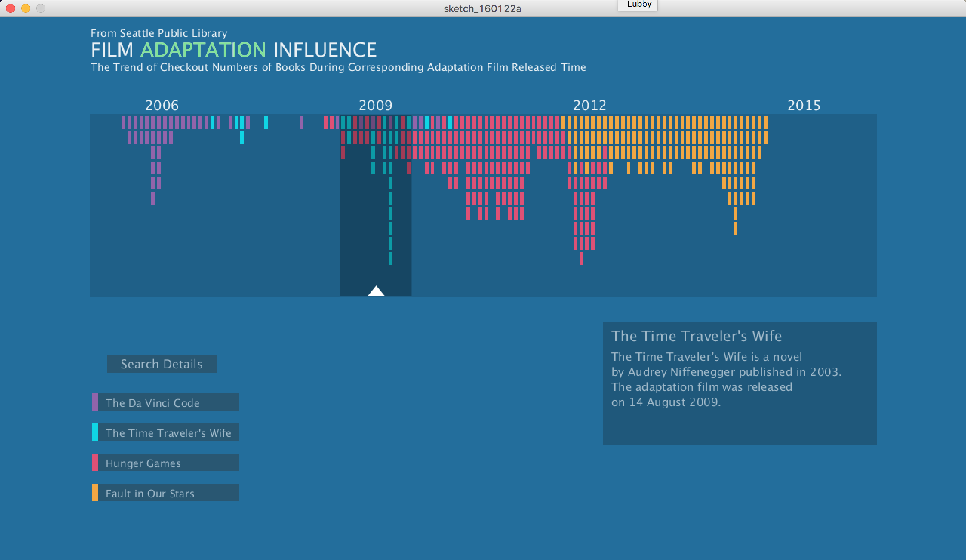Screen dimensions: 966x560
Task: Click the Lubby tab in title bar
Action: [638, 5]
